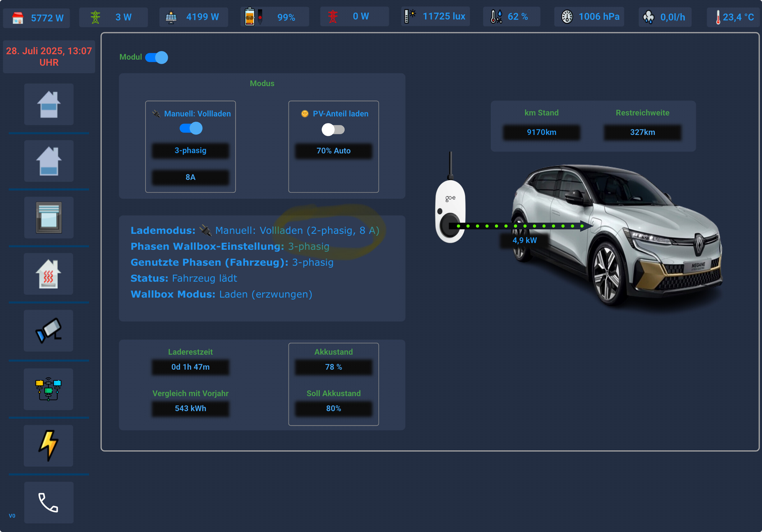The image size is (762, 532).
Task: Open the security camera icon
Action: (x=49, y=331)
